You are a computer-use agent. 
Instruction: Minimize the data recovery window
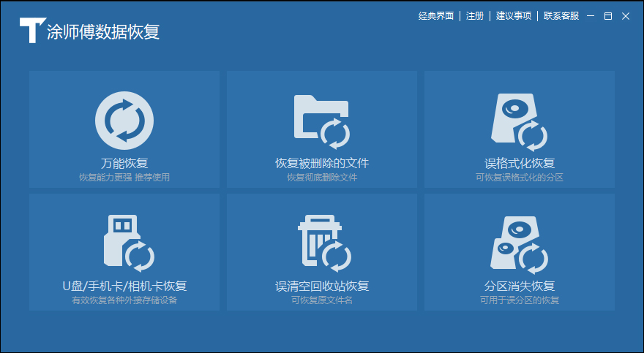click(591, 16)
